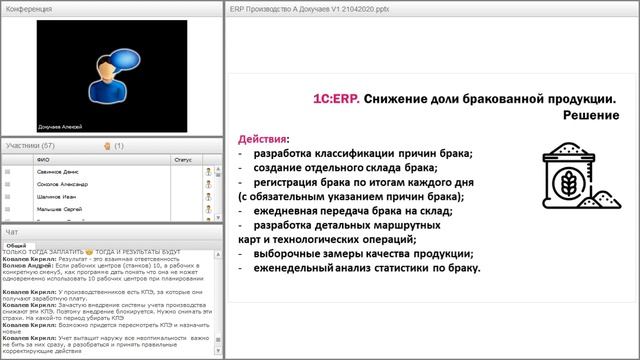Screen dimensions: 640x360
Task: Click the raised hands count (1)
Action: [x=119, y=146]
